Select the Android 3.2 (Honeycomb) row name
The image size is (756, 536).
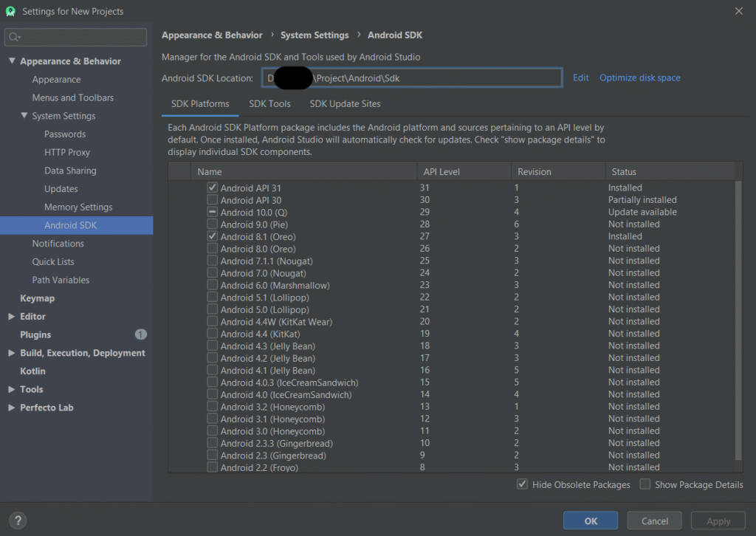(x=273, y=407)
